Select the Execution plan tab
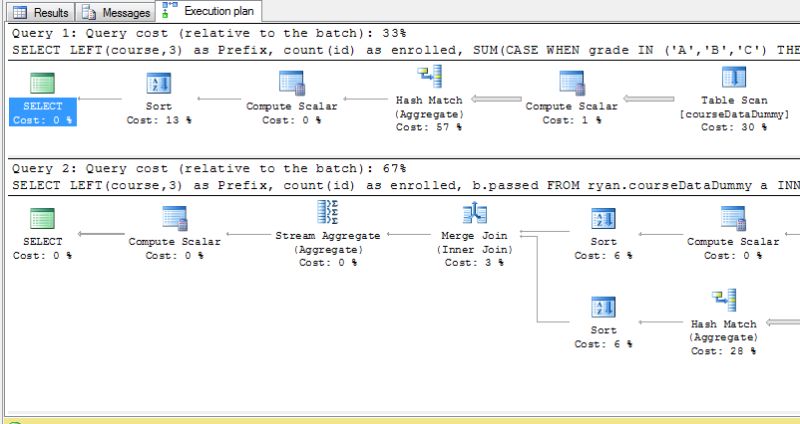 coord(209,11)
